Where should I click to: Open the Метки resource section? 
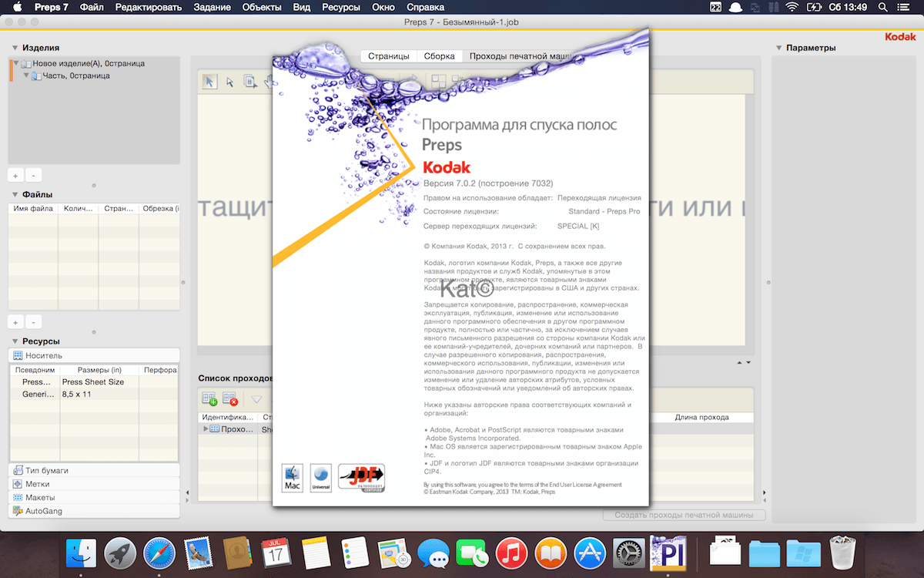pos(94,484)
